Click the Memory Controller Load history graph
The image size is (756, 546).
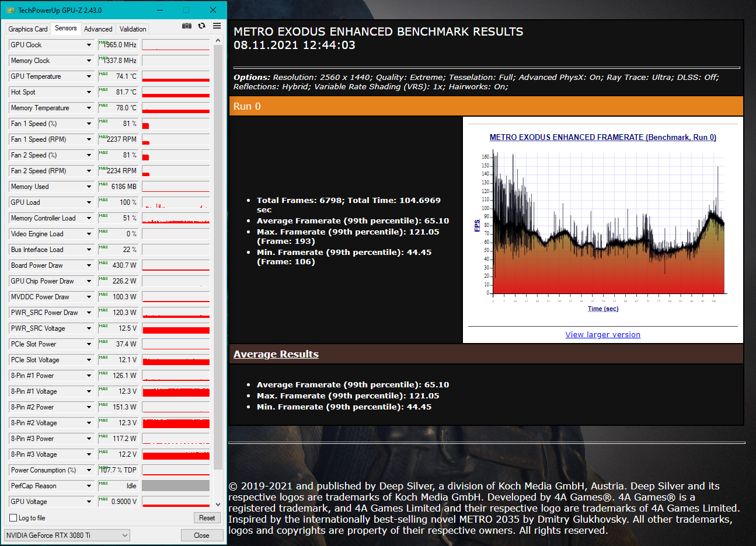(x=176, y=218)
